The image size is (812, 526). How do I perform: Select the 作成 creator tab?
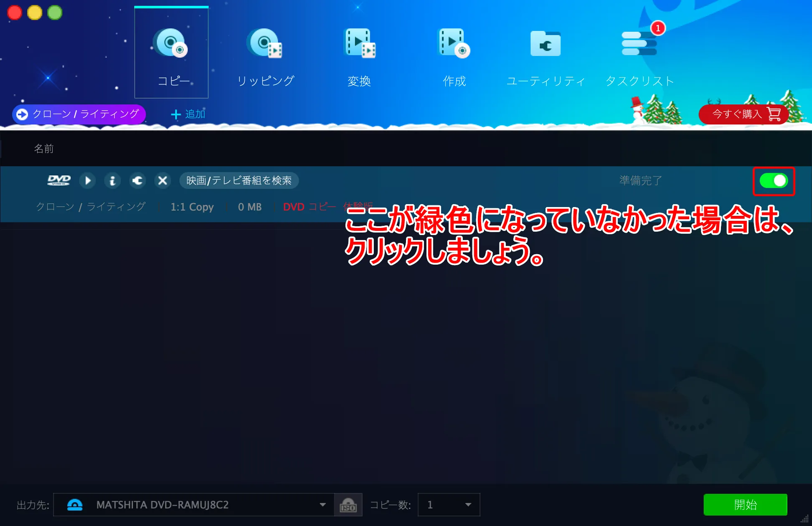[x=454, y=57]
